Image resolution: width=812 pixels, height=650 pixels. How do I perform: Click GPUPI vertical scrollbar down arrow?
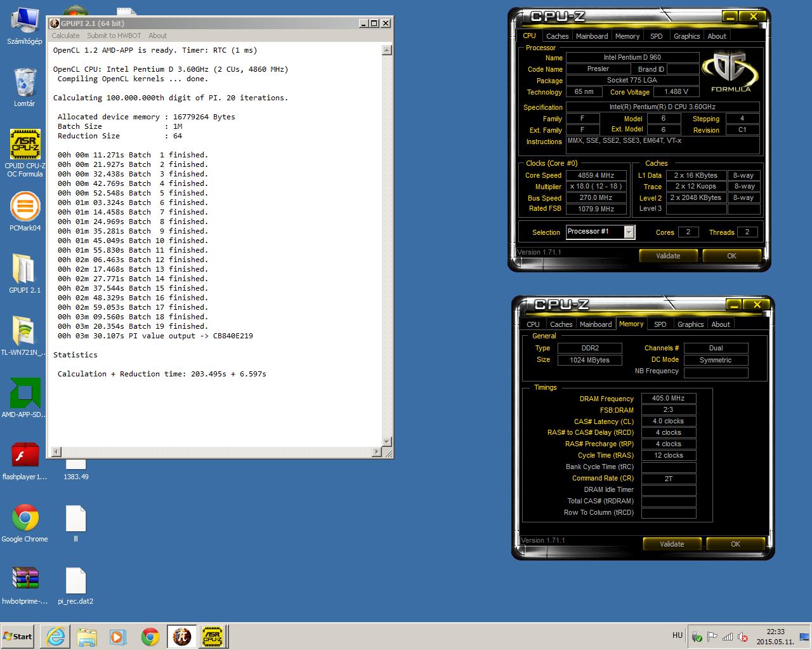pos(386,441)
